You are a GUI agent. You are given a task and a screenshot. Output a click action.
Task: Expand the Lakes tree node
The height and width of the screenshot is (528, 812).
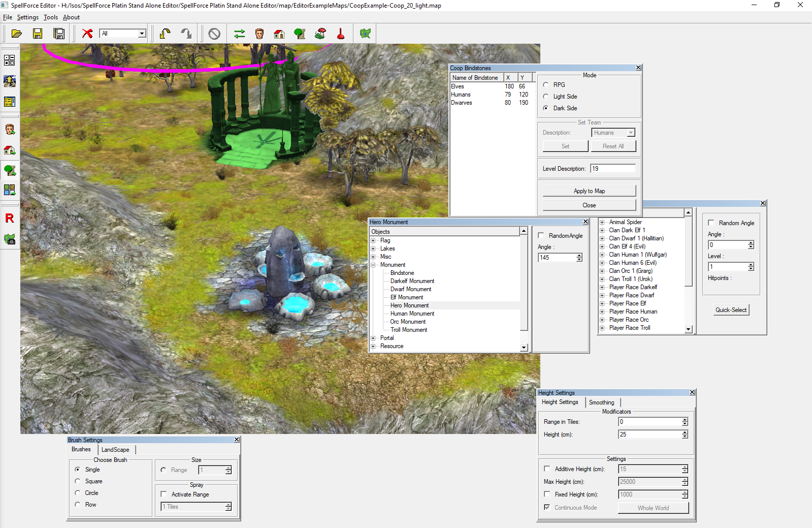click(373, 249)
